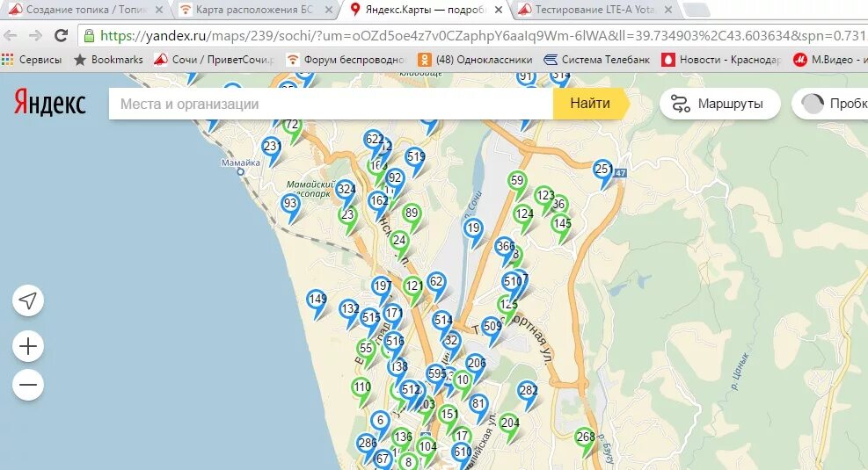Select blue map marker 6

click(x=380, y=422)
